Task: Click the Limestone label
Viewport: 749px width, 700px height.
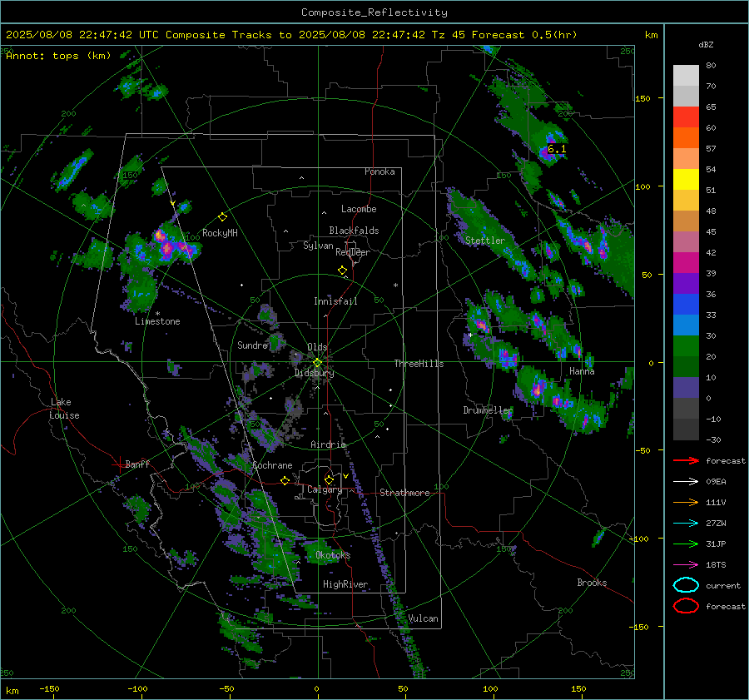Action: coord(157,321)
